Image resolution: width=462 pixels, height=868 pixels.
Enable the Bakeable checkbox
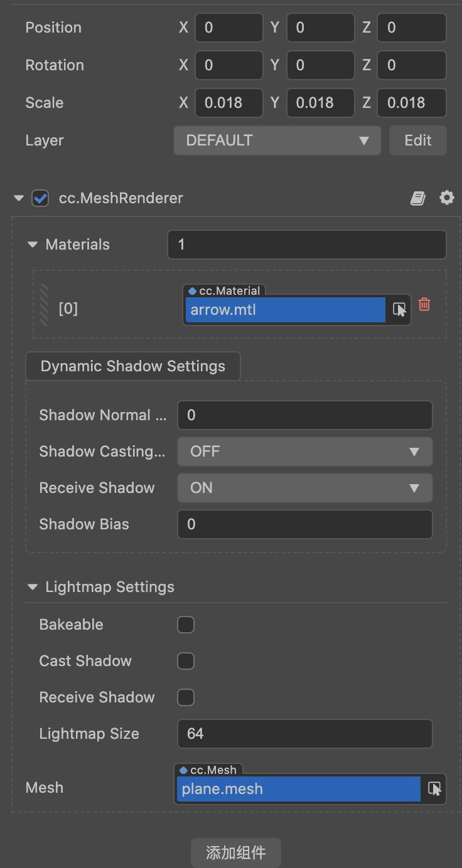tap(186, 625)
